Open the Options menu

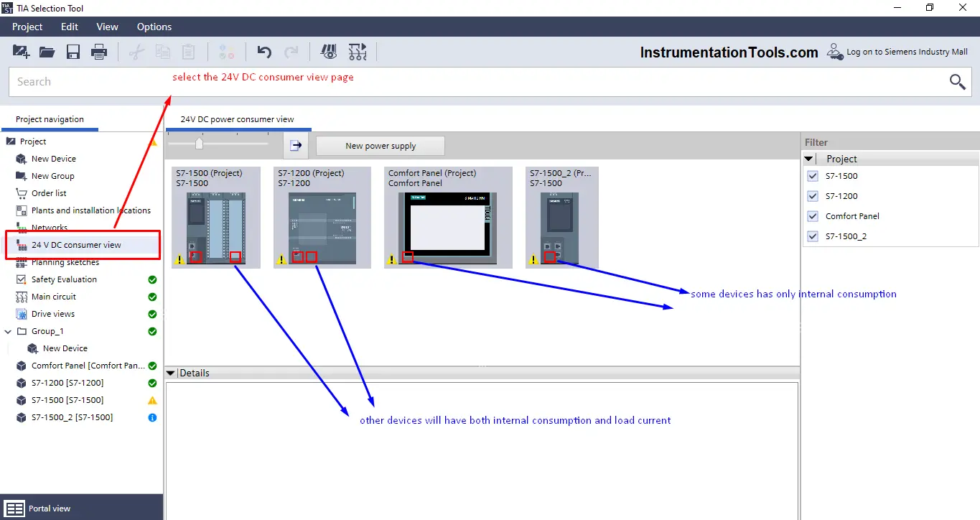click(154, 27)
